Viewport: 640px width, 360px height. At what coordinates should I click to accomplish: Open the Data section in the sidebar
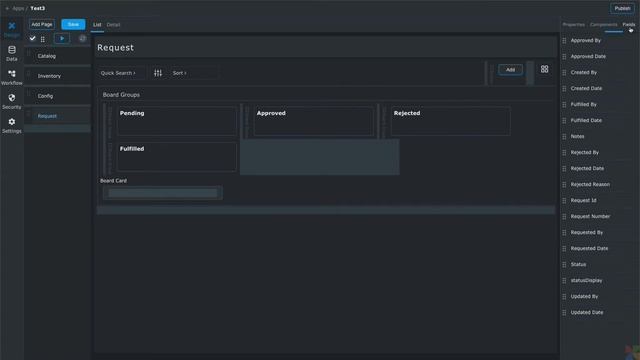click(x=11, y=53)
